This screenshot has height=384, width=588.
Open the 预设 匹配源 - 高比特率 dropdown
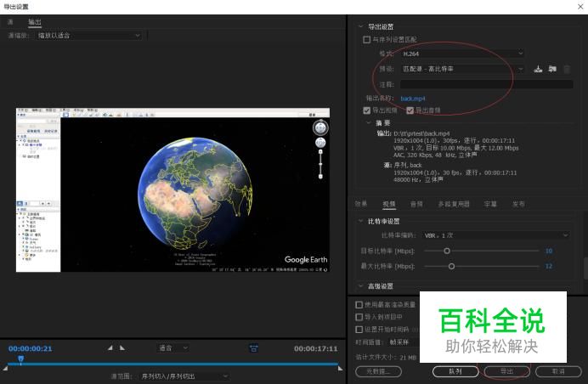pos(462,69)
